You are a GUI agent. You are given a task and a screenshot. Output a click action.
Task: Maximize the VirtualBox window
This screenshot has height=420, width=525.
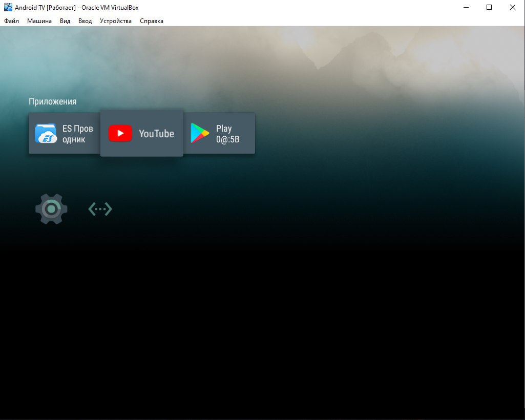coord(489,7)
